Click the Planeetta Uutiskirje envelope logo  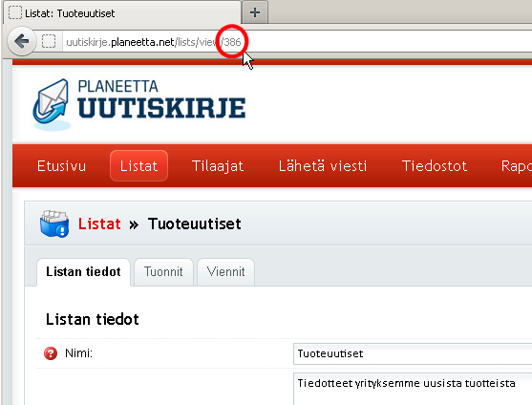[x=51, y=104]
